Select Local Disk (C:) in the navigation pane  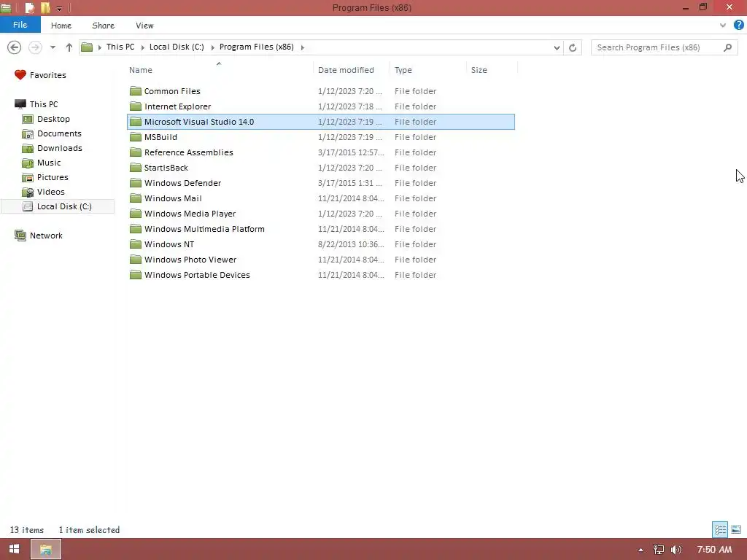58,206
